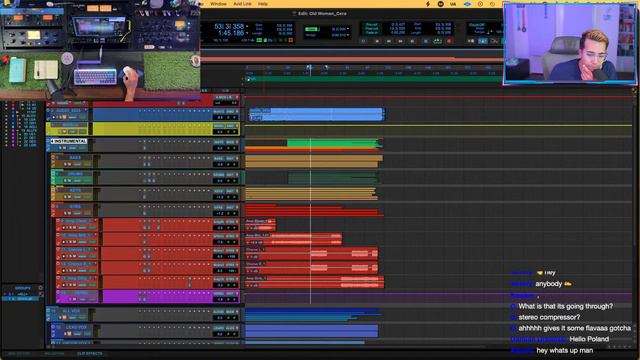The width and height of the screenshot is (640, 360).
Task: Switch to the Melodyne tab
Action: click(54, 354)
